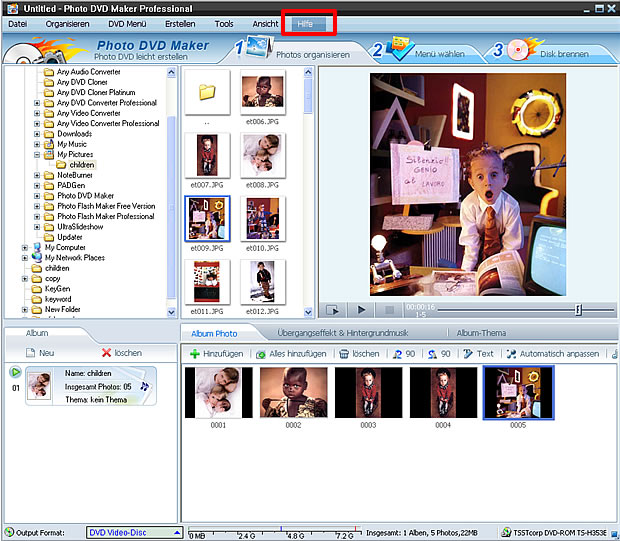Click thumbnail list scroll up arrow
Image resolution: width=620 pixels, height=541 pixels.
pos(308,72)
